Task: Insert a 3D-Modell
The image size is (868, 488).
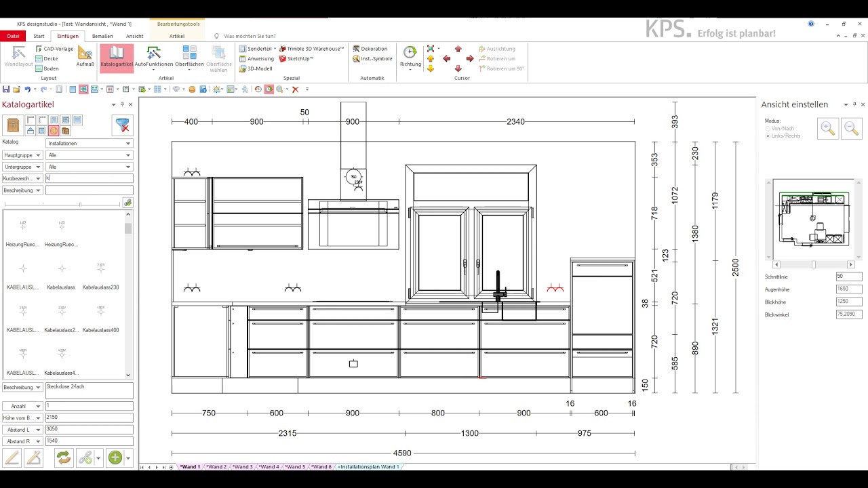Action: click(256, 68)
